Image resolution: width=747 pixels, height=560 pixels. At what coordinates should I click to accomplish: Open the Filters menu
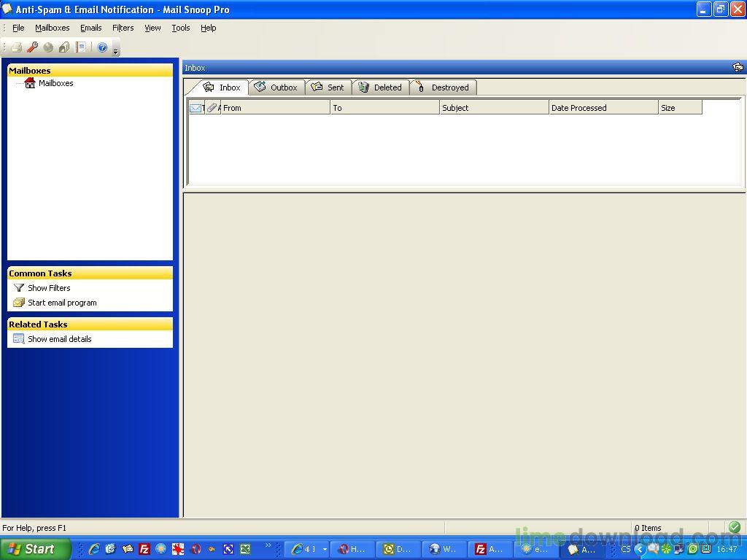coord(123,28)
